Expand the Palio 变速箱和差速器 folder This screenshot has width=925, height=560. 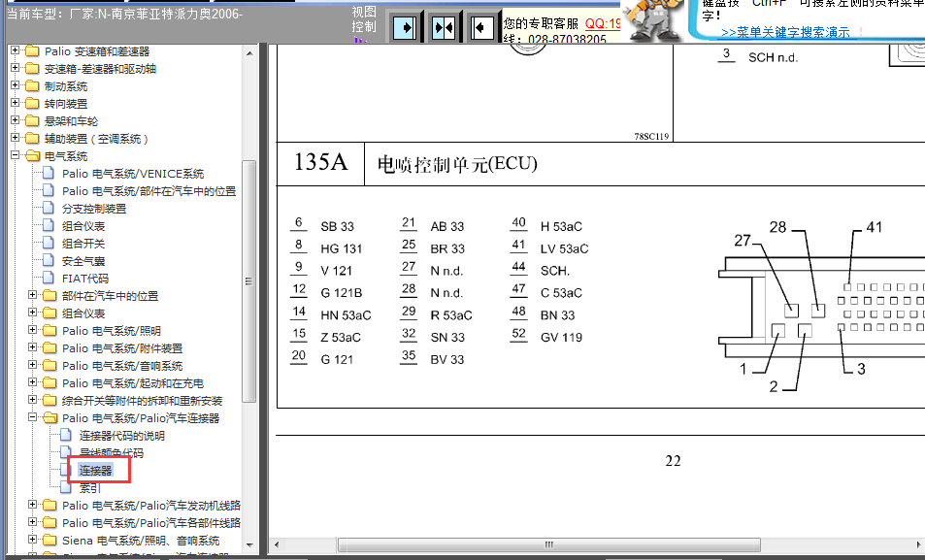[16, 50]
